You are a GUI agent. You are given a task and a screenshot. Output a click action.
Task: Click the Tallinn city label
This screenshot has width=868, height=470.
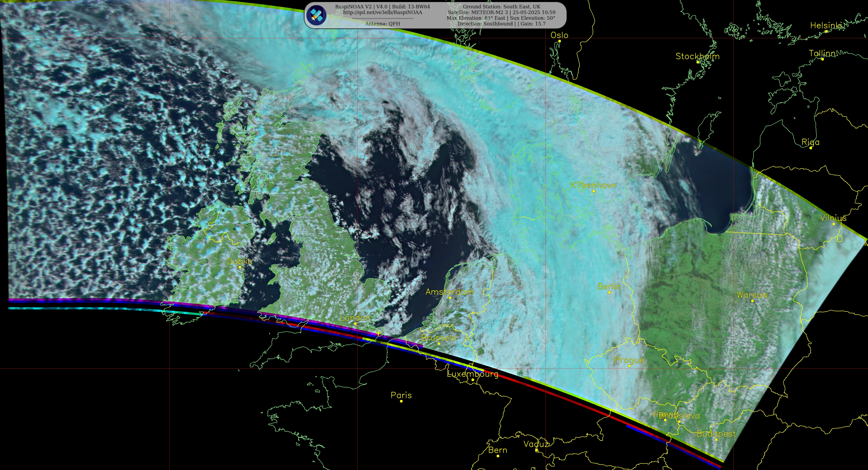click(x=822, y=53)
